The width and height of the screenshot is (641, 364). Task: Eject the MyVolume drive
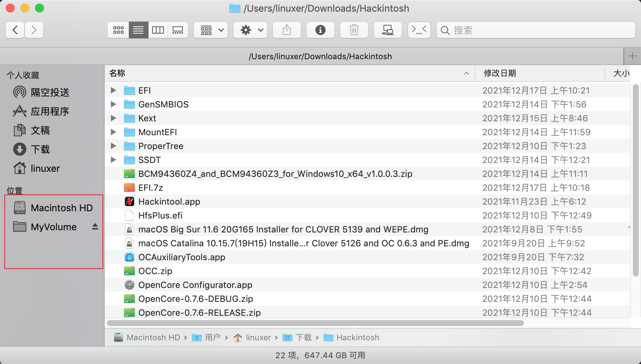pyautogui.click(x=95, y=227)
